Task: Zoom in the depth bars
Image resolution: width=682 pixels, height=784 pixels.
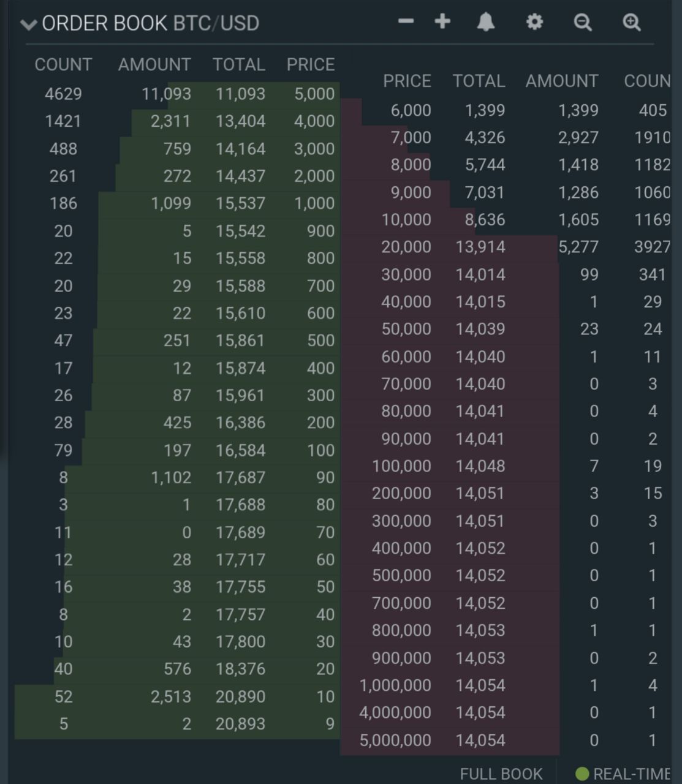Action: click(631, 23)
